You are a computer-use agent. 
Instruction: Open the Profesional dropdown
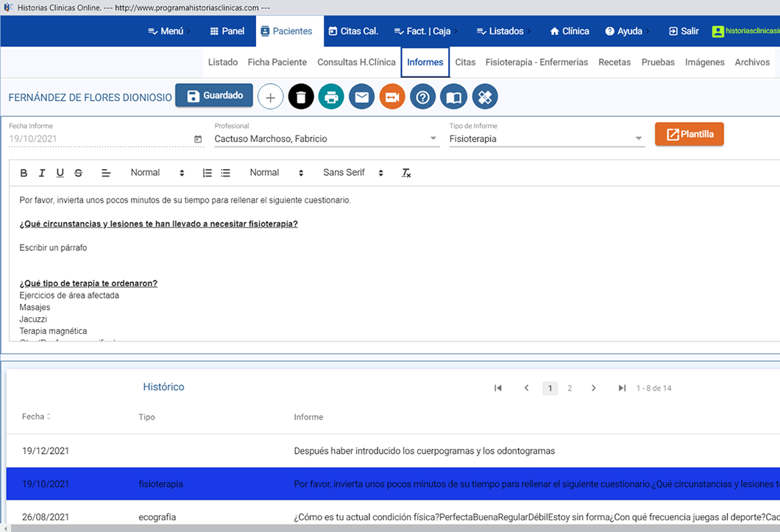coord(326,138)
